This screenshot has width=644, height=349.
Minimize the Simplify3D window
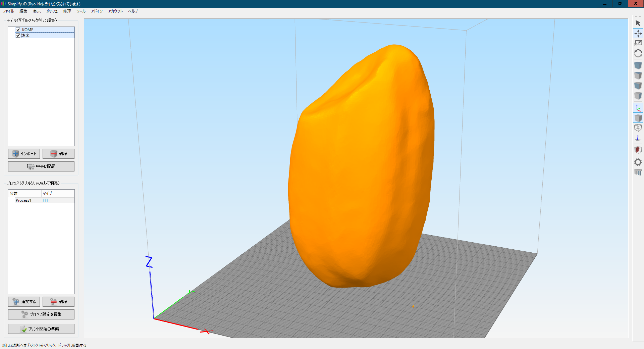(605, 4)
